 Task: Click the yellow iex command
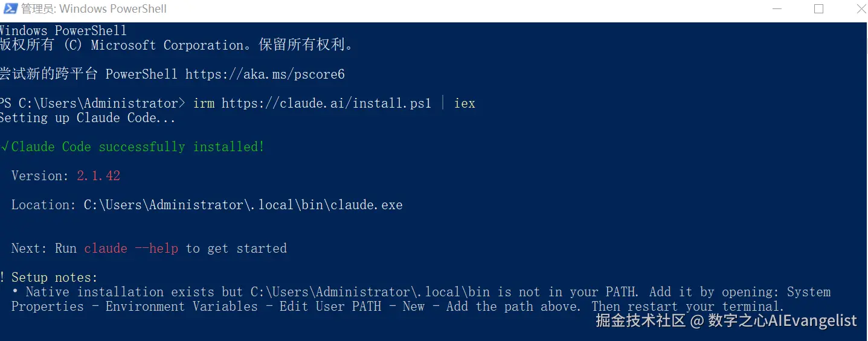[465, 103]
